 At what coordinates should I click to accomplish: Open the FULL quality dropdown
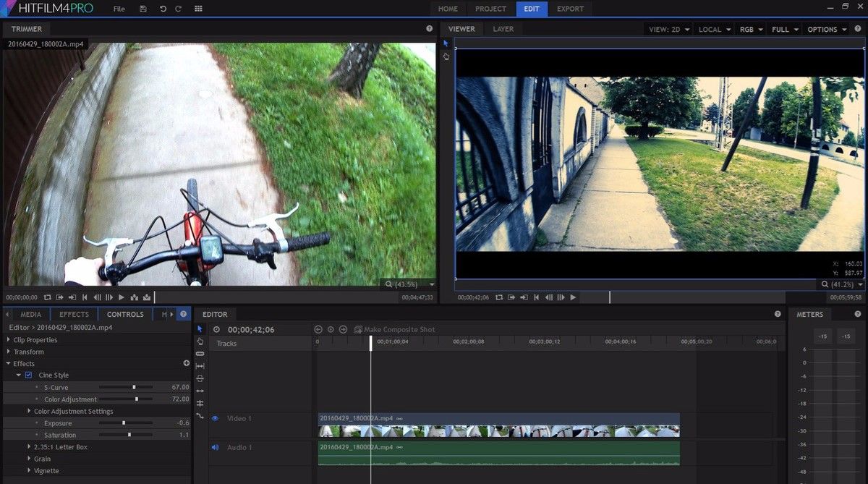tap(785, 30)
